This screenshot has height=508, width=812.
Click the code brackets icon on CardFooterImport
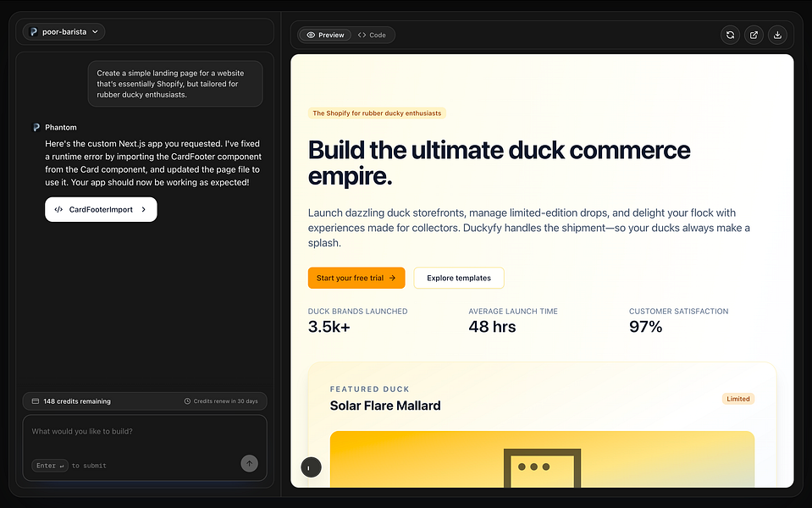(x=58, y=210)
